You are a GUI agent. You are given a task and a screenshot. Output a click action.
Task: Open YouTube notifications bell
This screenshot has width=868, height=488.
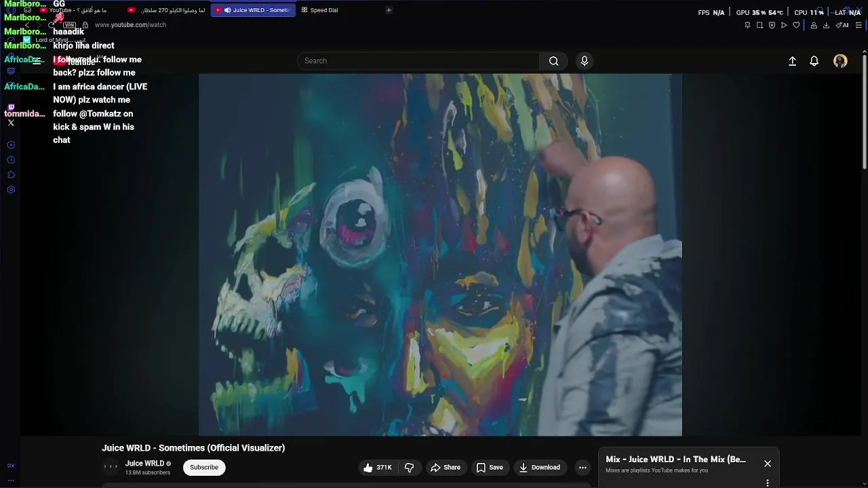click(814, 61)
